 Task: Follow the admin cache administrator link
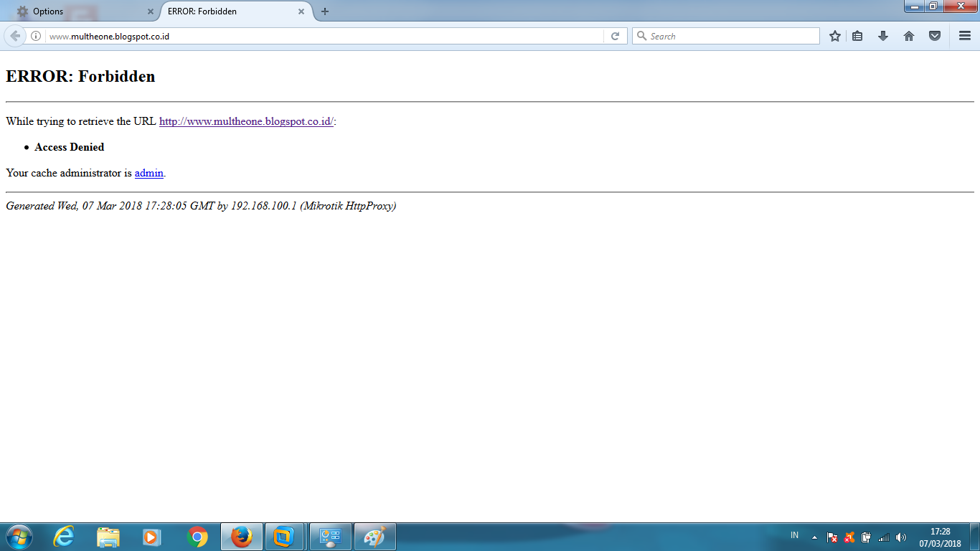click(149, 173)
